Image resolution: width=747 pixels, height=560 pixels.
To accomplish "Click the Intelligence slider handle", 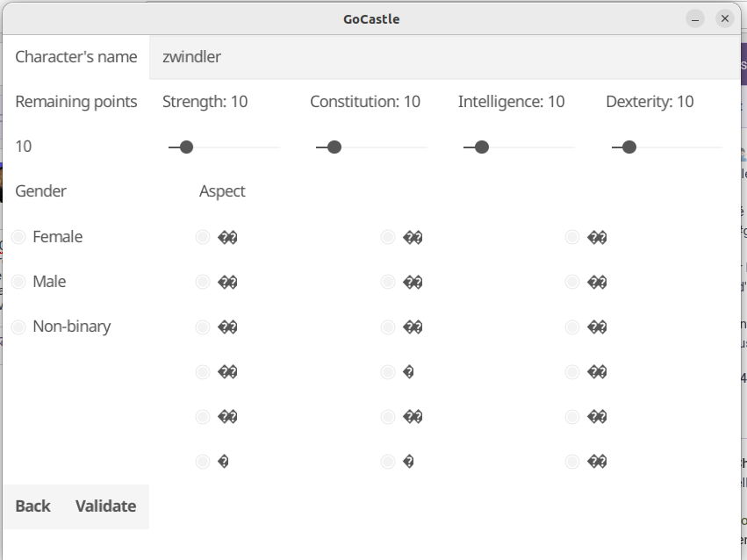I will point(481,147).
